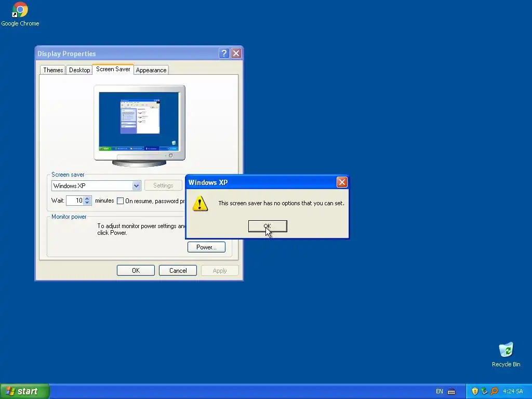532x399 pixels.
Task: Close the Display Properties window
Action: [x=236, y=54]
